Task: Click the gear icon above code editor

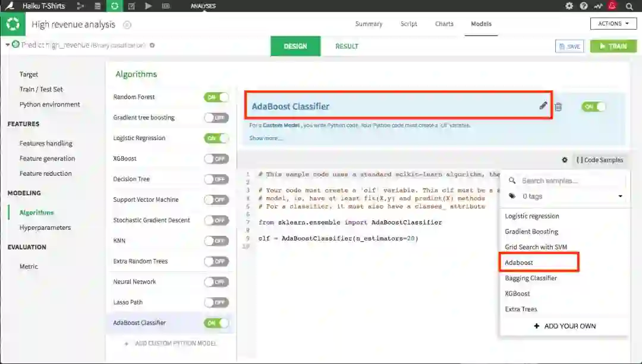Action: tap(565, 160)
